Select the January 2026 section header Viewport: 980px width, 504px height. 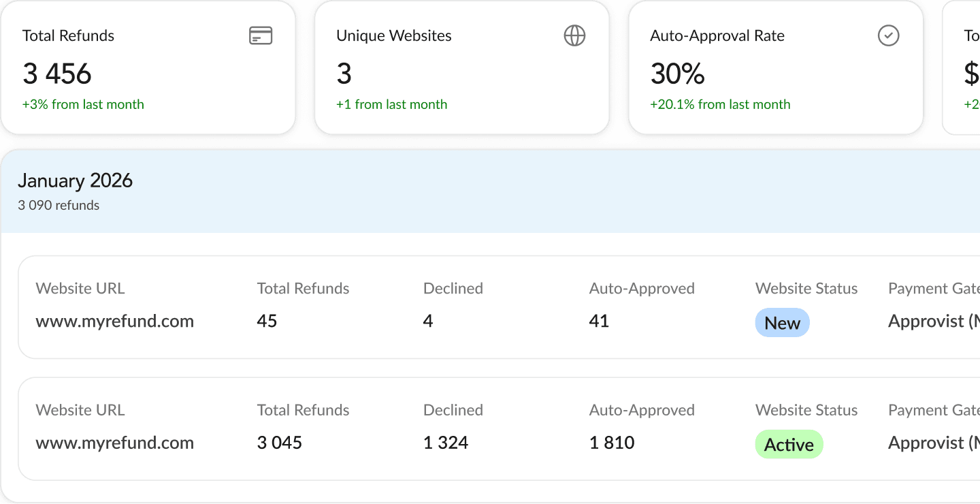[x=490, y=191]
